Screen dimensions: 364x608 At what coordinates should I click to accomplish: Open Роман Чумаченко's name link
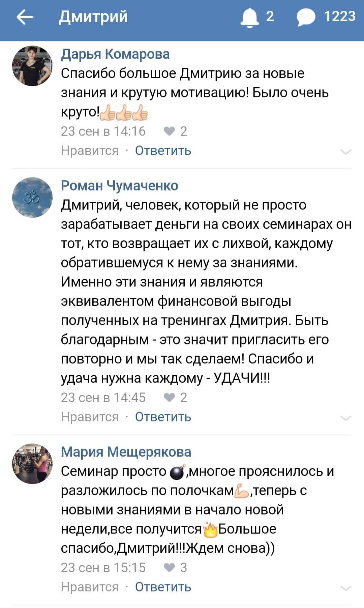(120, 186)
